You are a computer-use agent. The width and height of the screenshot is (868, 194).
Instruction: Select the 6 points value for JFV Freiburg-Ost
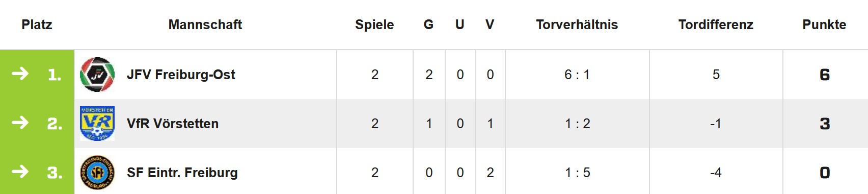click(825, 75)
